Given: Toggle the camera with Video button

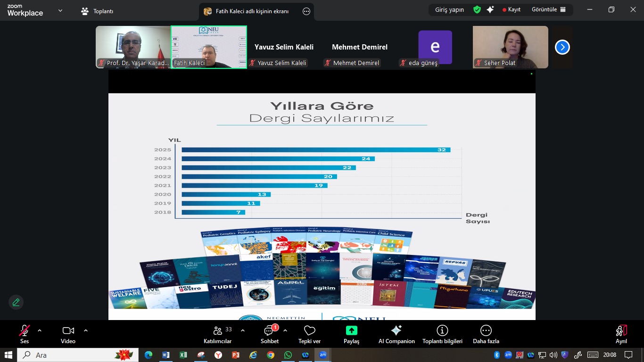Looking at the screenshot, I should 68,333.
